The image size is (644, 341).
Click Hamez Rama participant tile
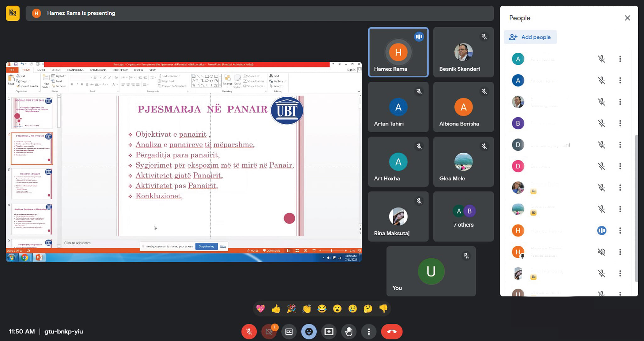pyautogui.click(x=398, y=52)
